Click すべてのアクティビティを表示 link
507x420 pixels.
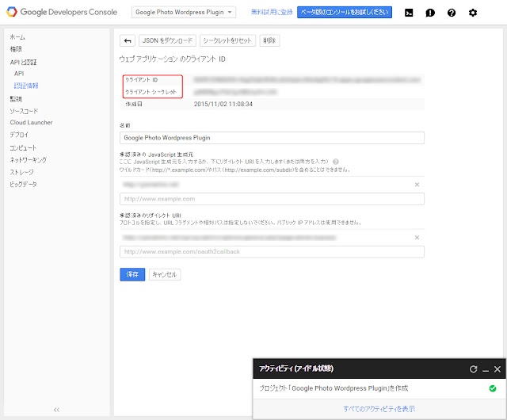pyautogui.click(x=379, y=409)
